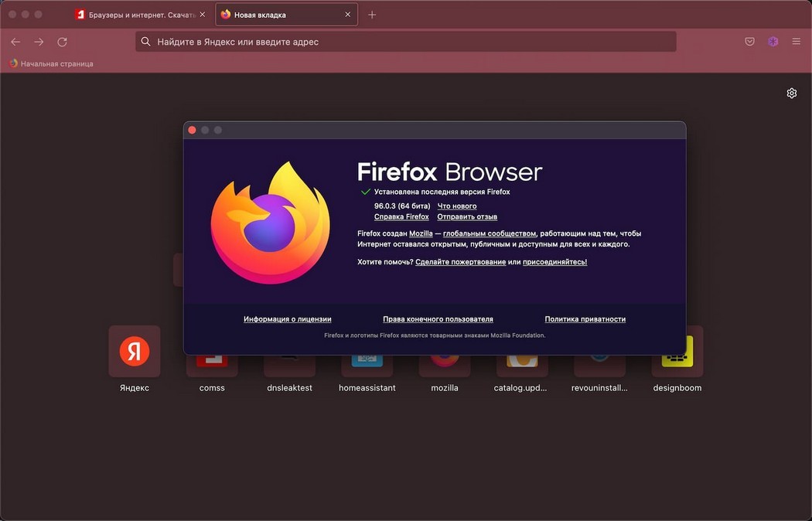Click Установлена последняя версия Firefox status text

pyautogui.click(x=442, y=192)
